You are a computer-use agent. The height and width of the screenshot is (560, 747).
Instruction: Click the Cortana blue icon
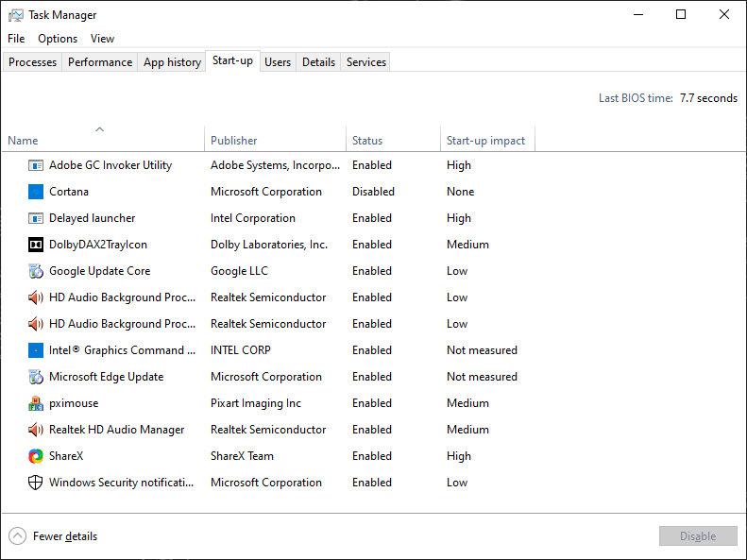[36, 192]
